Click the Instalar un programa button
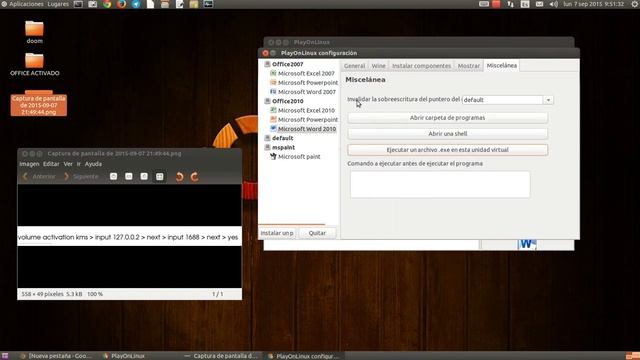Screen dimensions: 640x360 277,233
